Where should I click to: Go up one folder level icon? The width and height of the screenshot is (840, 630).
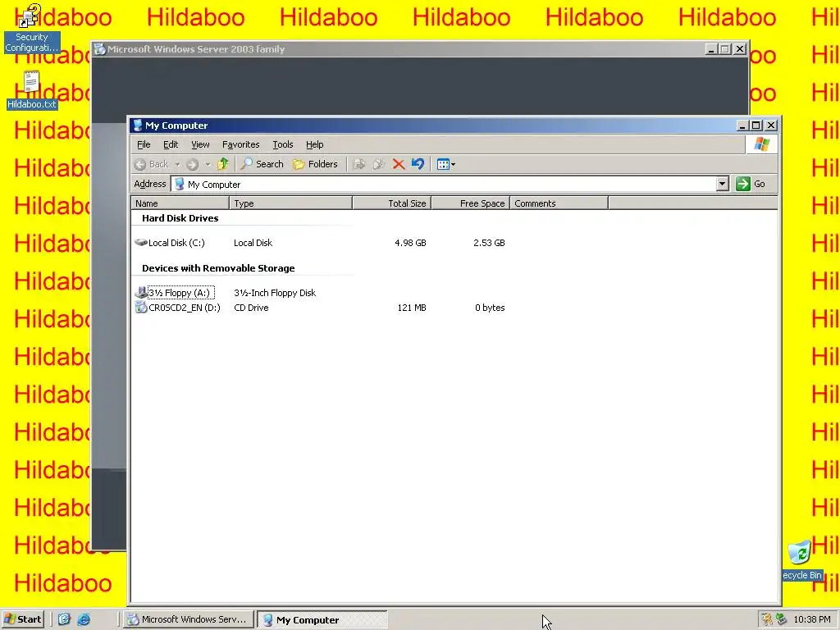(x=223, y=164)
